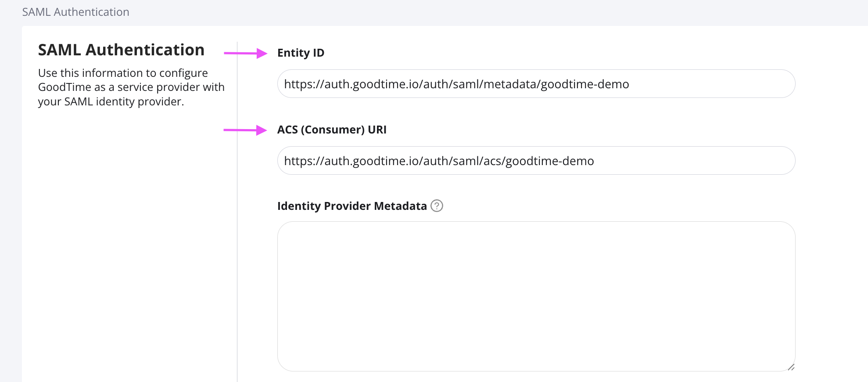
Task: Click the Entity ID label
Action: pos(301,53)
